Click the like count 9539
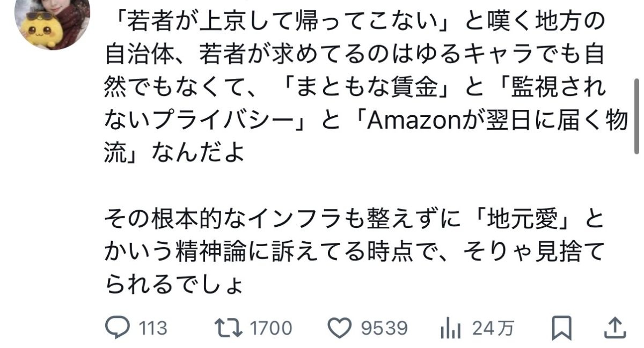Screen dimensions: 644x348 click(x=384, y=328)
